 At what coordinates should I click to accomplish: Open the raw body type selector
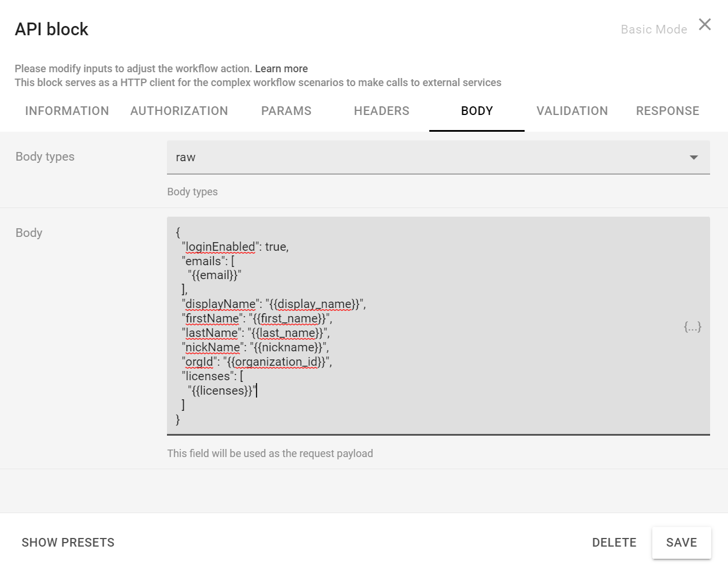pos(428,157)
